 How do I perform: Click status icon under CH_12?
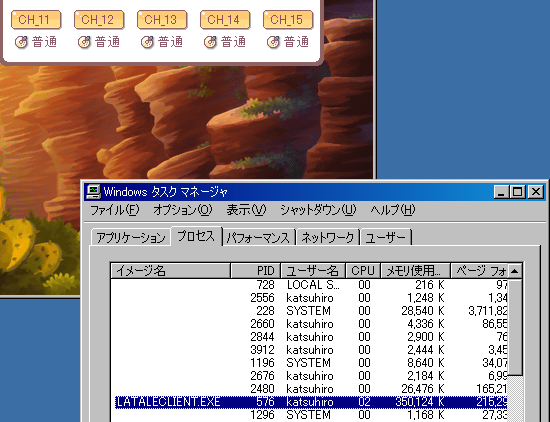pos(84,42)
